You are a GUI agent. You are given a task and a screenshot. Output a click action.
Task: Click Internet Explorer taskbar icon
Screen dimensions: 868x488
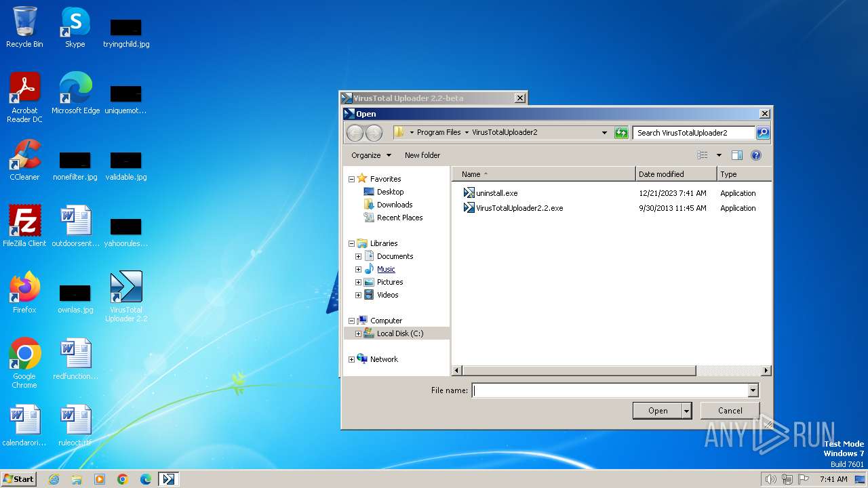pyautogui.click(x=54, y=479)
